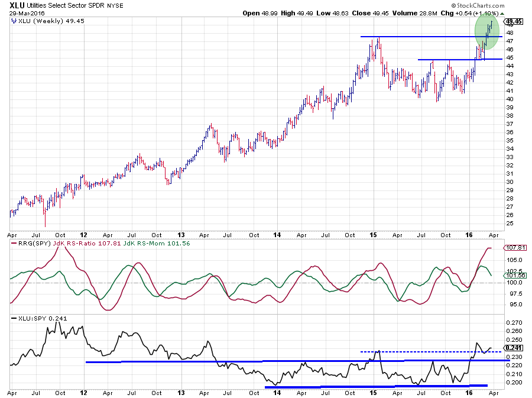Click the Chg +0.54 (+1.10%) readout
Image resolution: width=532 pixels, height=398 pixels.
pyautogui.click(x=469, y=13)
